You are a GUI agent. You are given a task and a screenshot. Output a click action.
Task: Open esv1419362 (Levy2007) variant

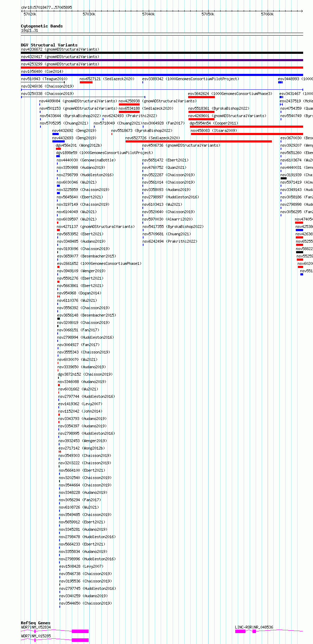[80, 404]
